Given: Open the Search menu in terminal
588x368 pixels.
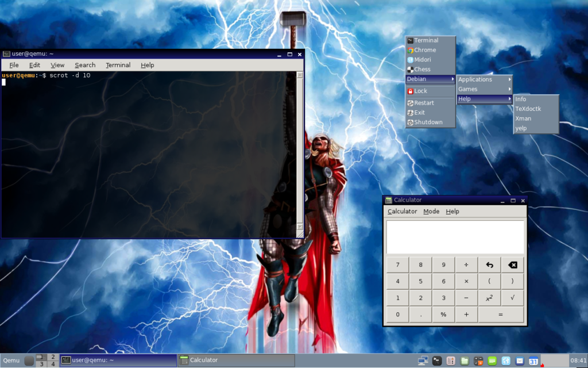Looking at the screenshot, I should point(85,65).
